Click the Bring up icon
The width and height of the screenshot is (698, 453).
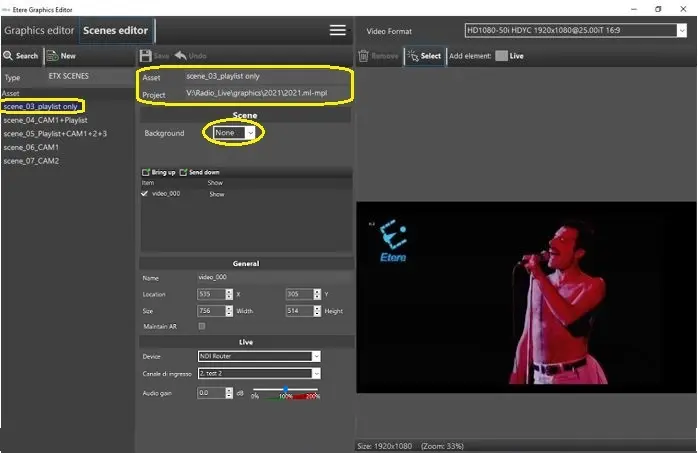[x=146, y=173]
